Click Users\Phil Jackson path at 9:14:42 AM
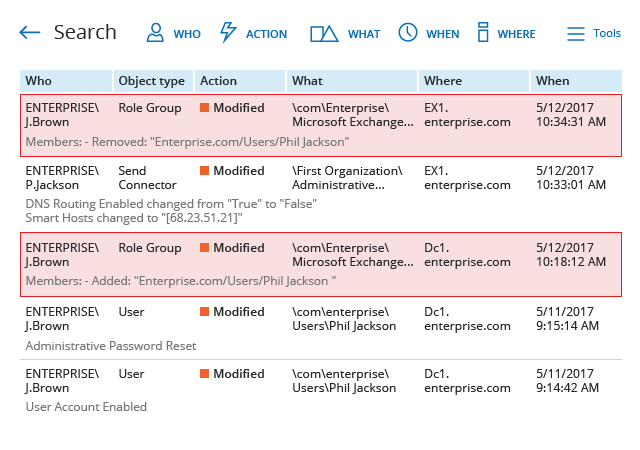 344,381
